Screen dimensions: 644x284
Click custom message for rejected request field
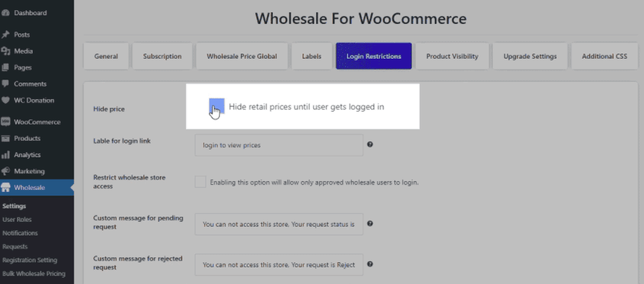[279, 264]
